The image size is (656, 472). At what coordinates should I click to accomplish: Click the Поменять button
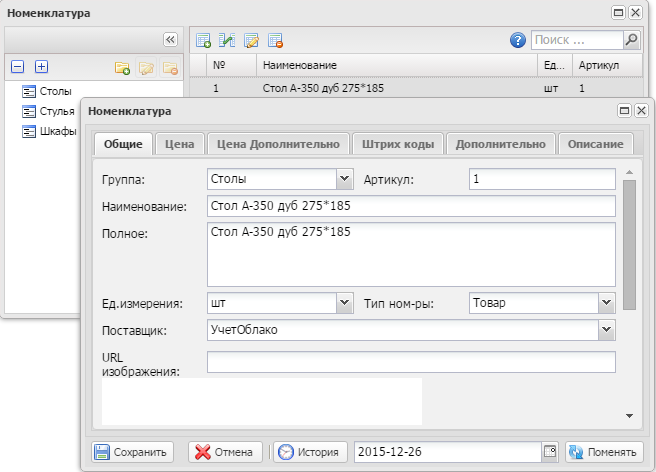pos(604,452)
